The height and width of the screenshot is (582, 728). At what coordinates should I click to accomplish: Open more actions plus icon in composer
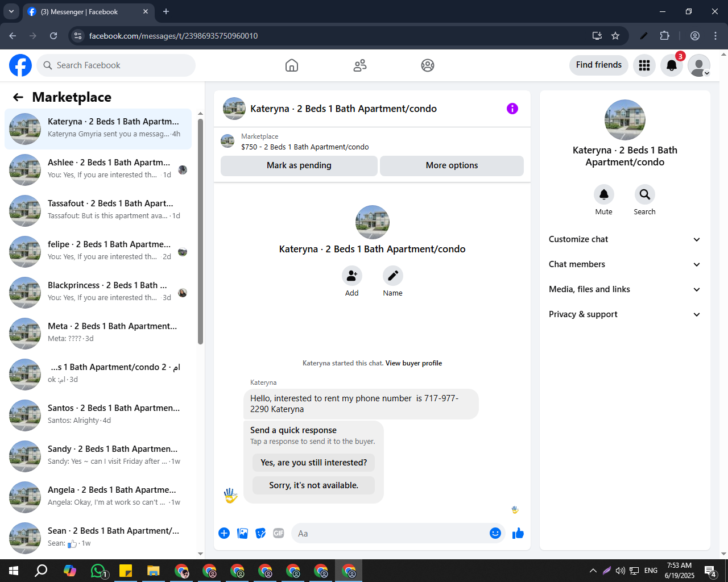(x=224, y=533)
